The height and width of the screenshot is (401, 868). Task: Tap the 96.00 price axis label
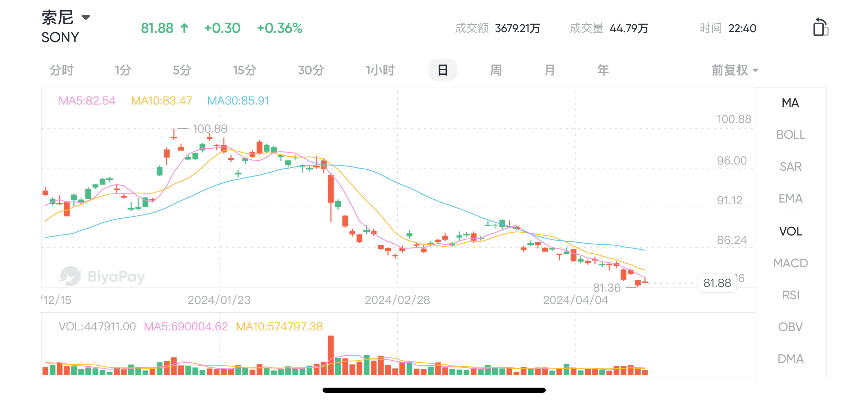(732, 161)
